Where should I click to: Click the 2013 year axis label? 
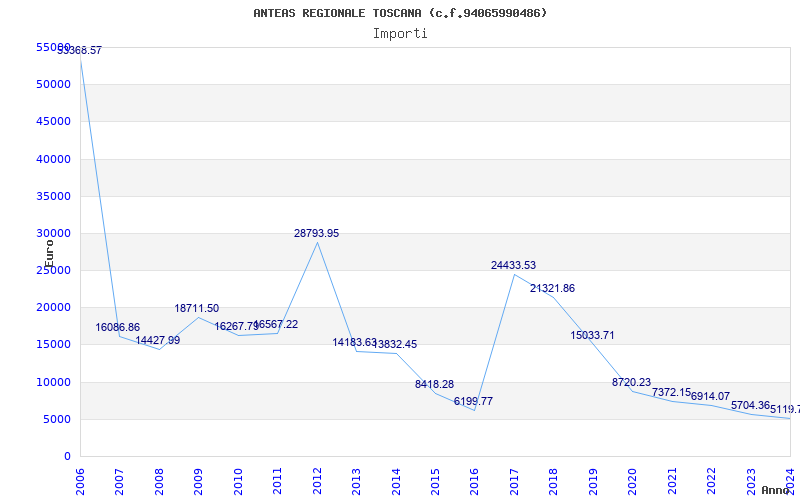pos(357,482)
